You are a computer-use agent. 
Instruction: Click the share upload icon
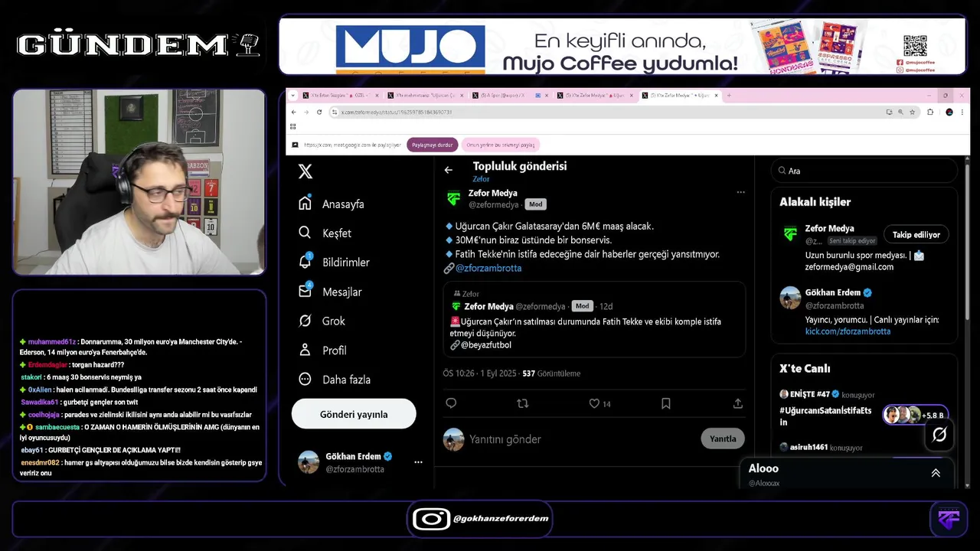pos(738,403)
